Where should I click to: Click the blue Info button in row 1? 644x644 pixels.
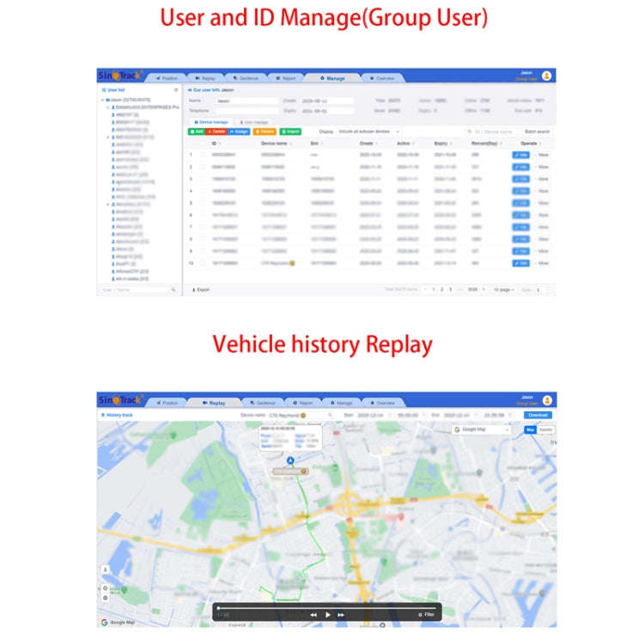pos(521,155)
